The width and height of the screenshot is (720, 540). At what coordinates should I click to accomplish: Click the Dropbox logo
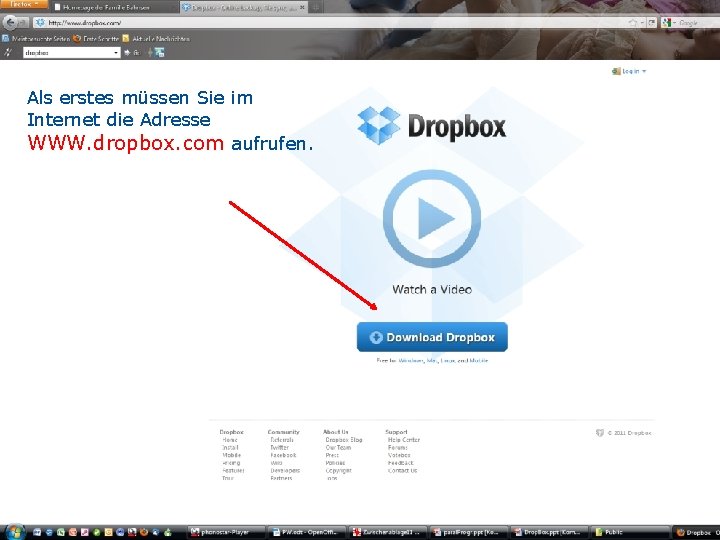click(432, 125)
